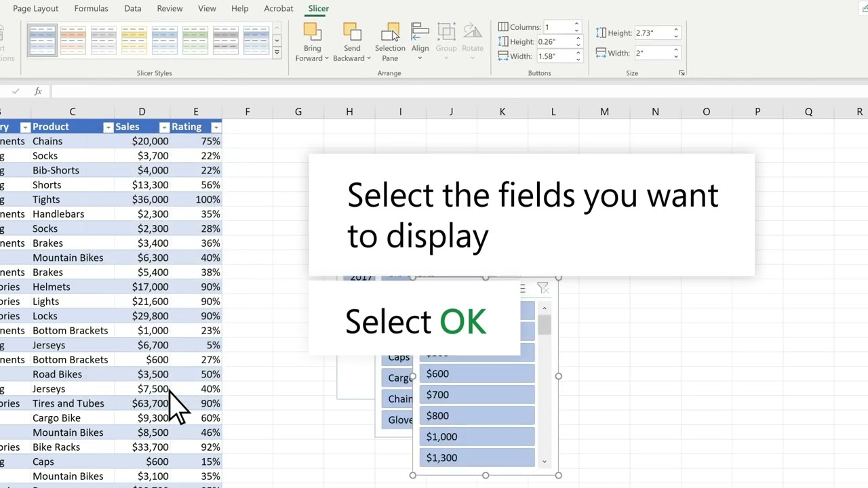Viewport: 868px width, 488px height.
Task: Select the $1,300 slicer button
Action: (477, 457)
